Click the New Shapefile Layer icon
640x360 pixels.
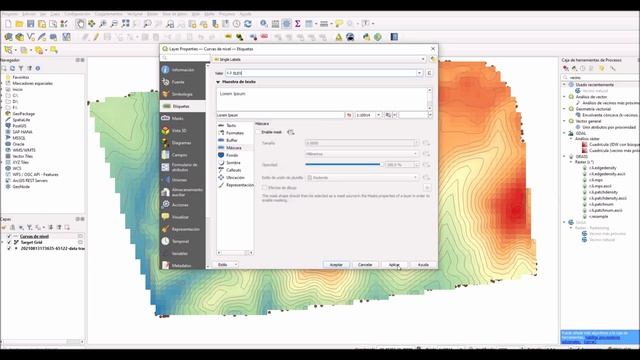(31, 37)
